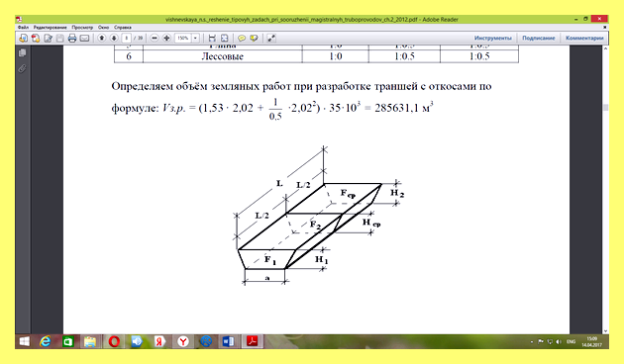
Task: Go to next page down arrow
Action: point(114,39)
